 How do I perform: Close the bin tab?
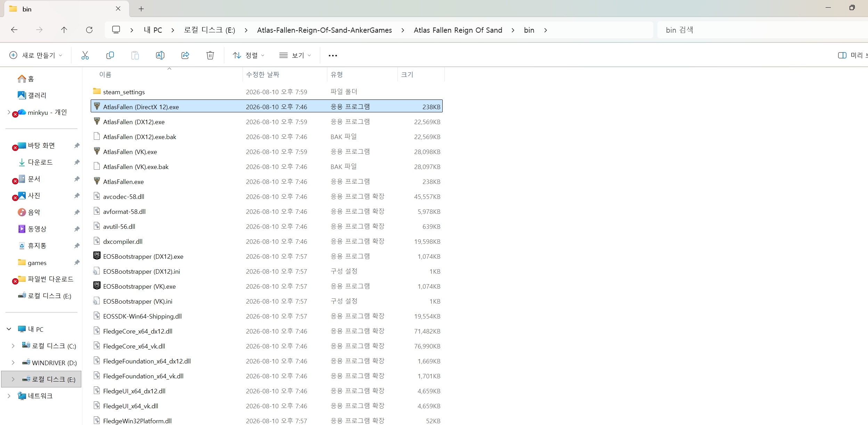118,9
